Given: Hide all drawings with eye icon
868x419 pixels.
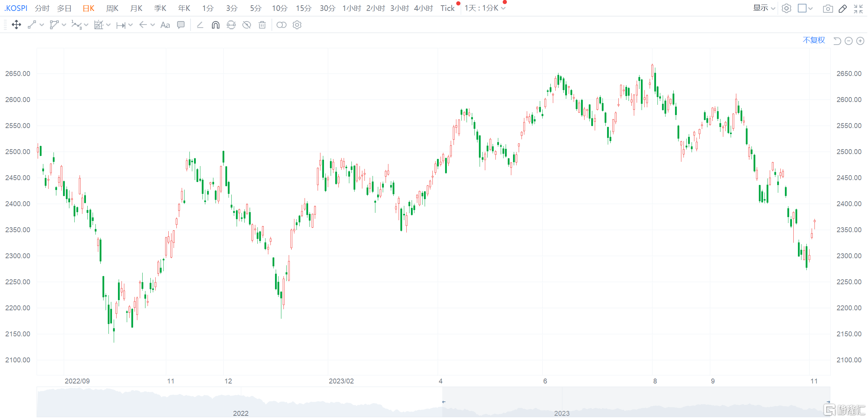Looking at the screenshot, I should coord(246,25).
